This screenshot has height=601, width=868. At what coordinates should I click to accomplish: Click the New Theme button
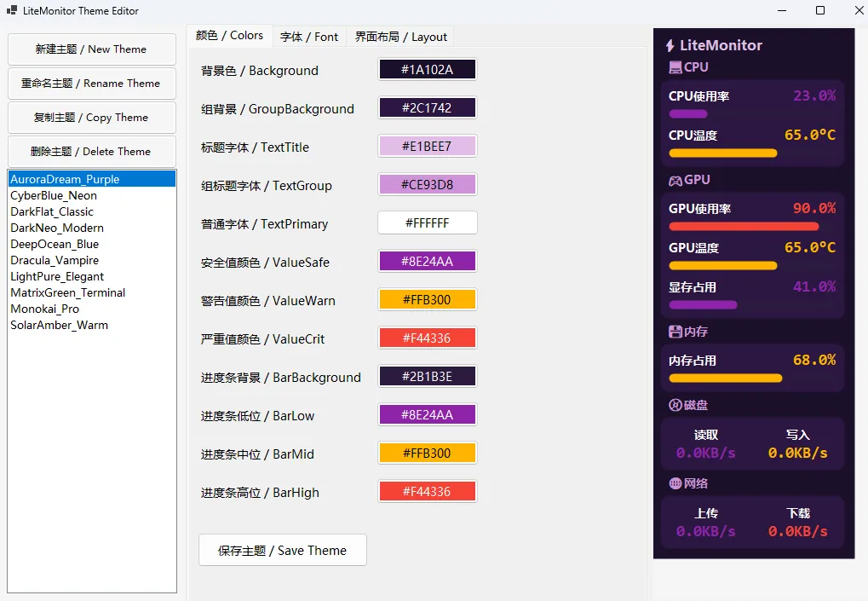91,49
